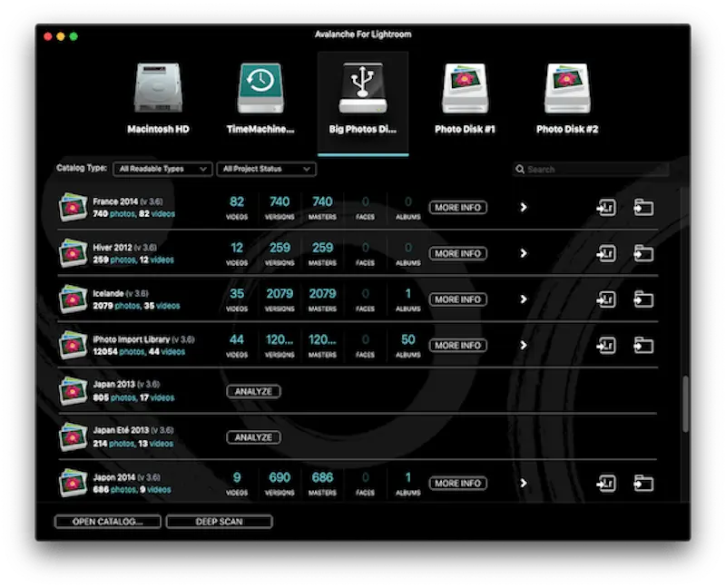The height and width of the screenshot is (588, 726).
Task: Export Hiver 2012 to folder icon
Action: point(643,253)
